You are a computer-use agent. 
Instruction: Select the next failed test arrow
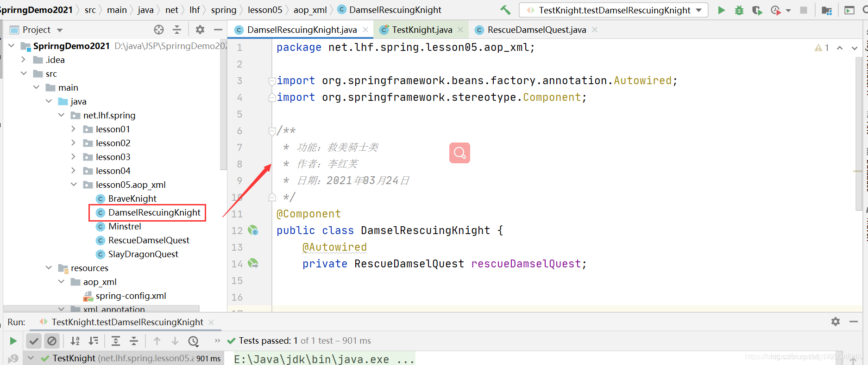click(175, 341)
